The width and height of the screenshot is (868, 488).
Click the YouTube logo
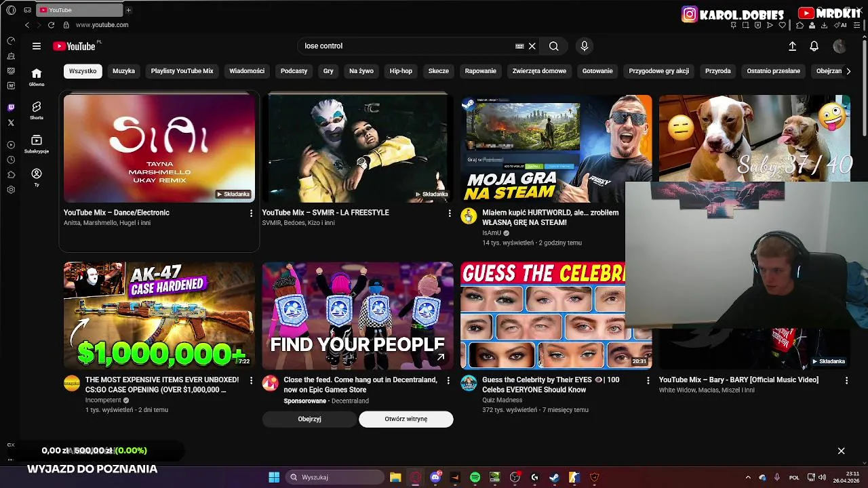75,46
